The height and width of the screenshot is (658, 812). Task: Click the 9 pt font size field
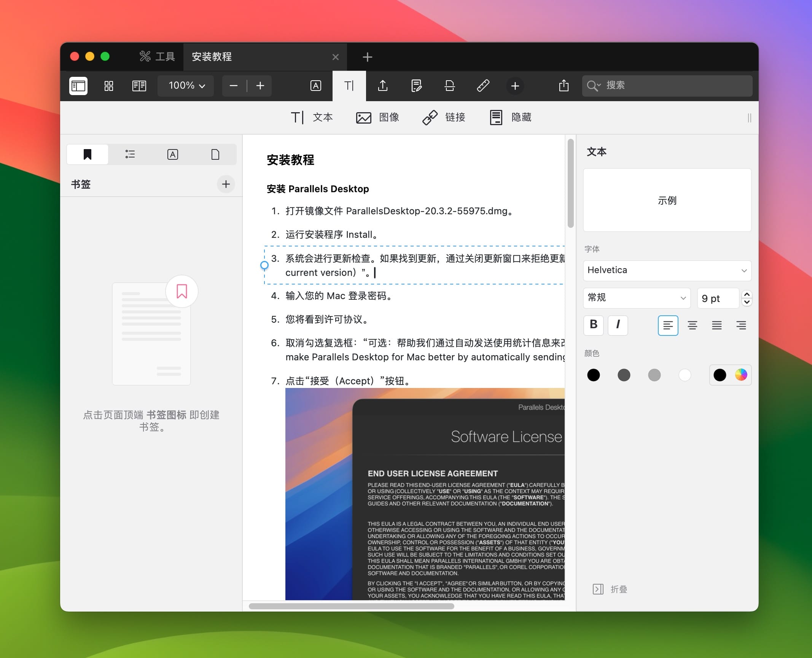click(x=718, y=298)
